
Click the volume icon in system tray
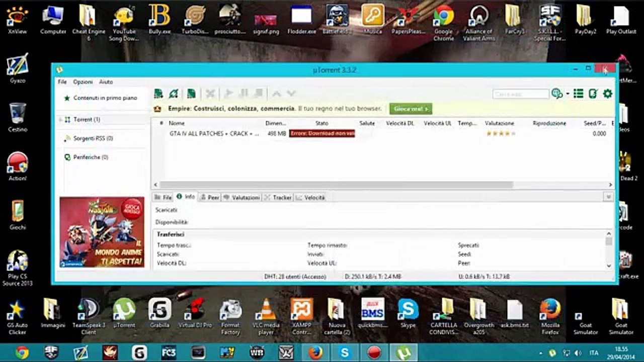coord(578,352)
